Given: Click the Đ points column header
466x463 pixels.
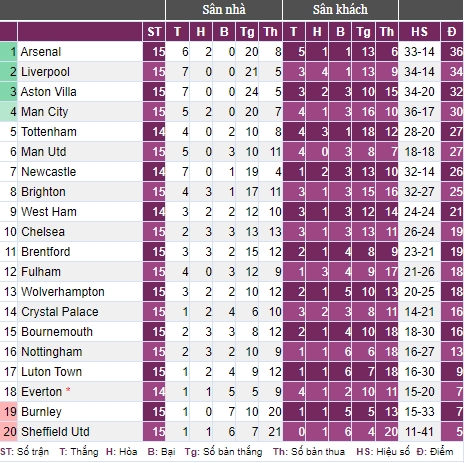Looking at the screenshot, I should tap(452, 32).
